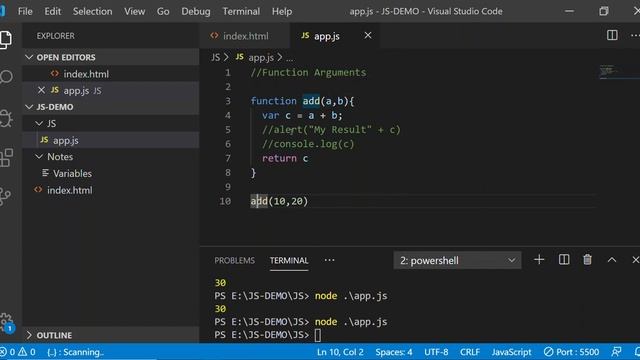Image resolution: width=640 pixels, height=360 pixels.
Task: Select the terminal dropdown 2: powershell
Action: [x=457, y=260]
